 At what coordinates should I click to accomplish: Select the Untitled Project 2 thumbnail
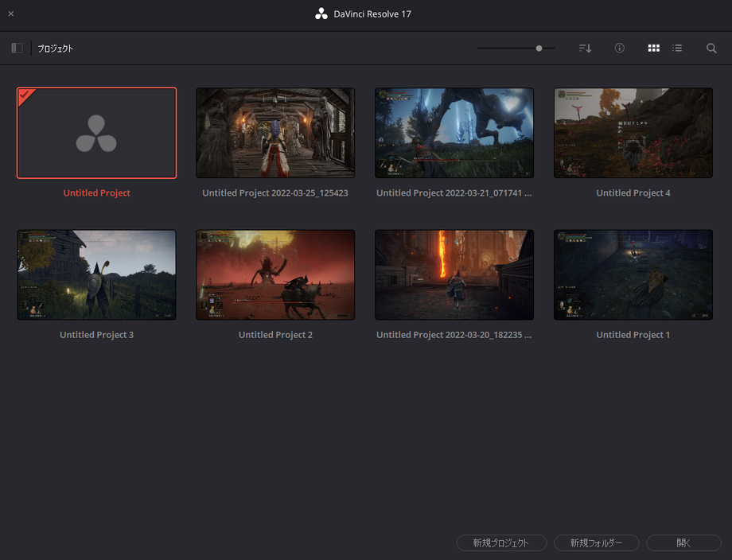(x=275, y=275)
